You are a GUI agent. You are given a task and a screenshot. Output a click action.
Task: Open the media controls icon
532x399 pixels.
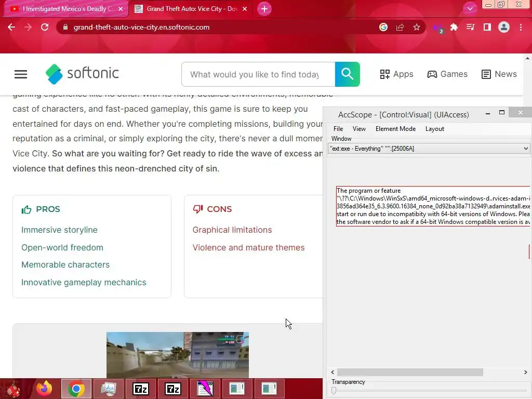click(x=471, y=27)
